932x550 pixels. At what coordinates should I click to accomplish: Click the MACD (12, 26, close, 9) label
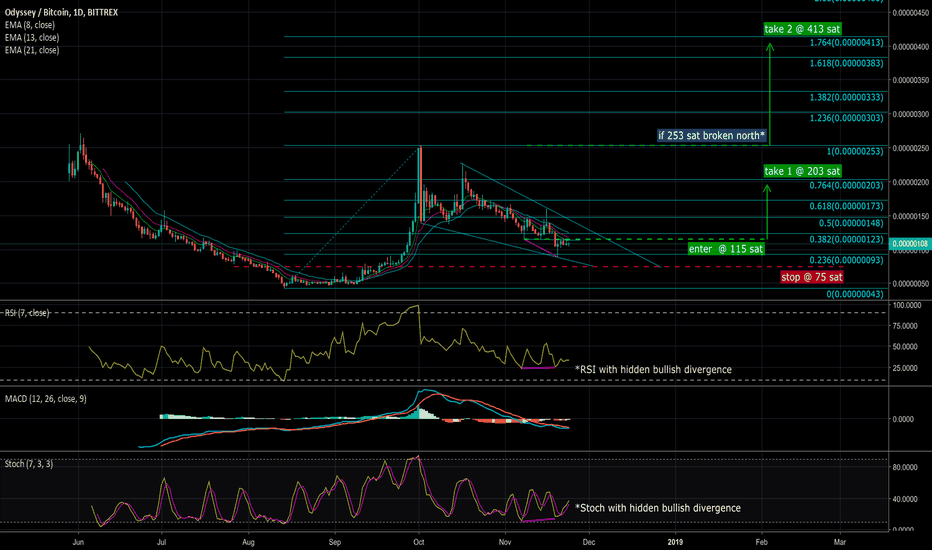[46, 398]
